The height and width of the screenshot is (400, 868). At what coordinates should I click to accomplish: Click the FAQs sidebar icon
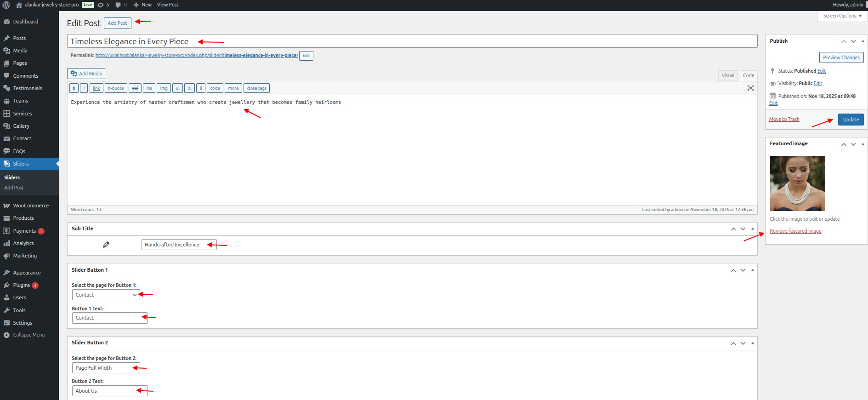(x=6, y=151)
